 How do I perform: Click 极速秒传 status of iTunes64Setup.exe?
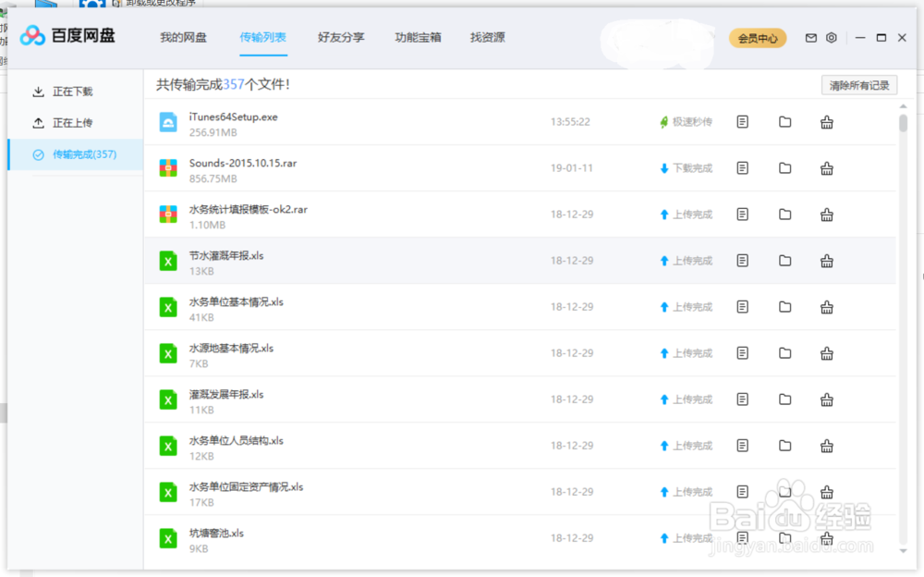(686, 121)
